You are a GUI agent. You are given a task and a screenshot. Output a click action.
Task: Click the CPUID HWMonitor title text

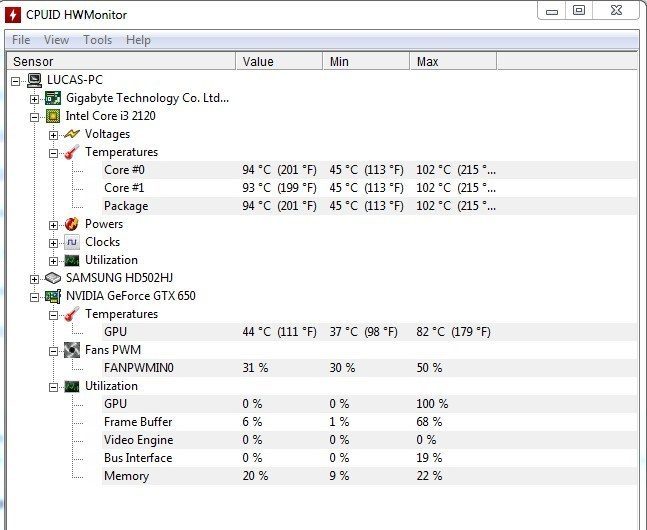[x=76, y=15]
